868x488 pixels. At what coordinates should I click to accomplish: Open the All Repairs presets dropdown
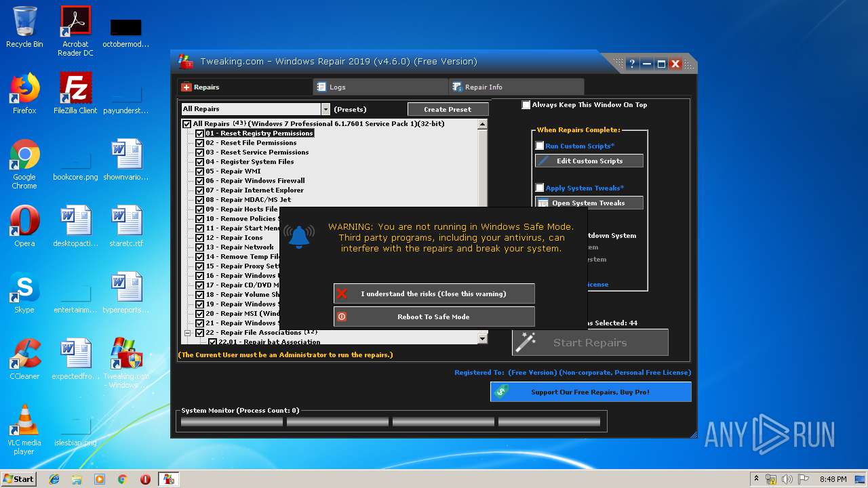point(325,109)
